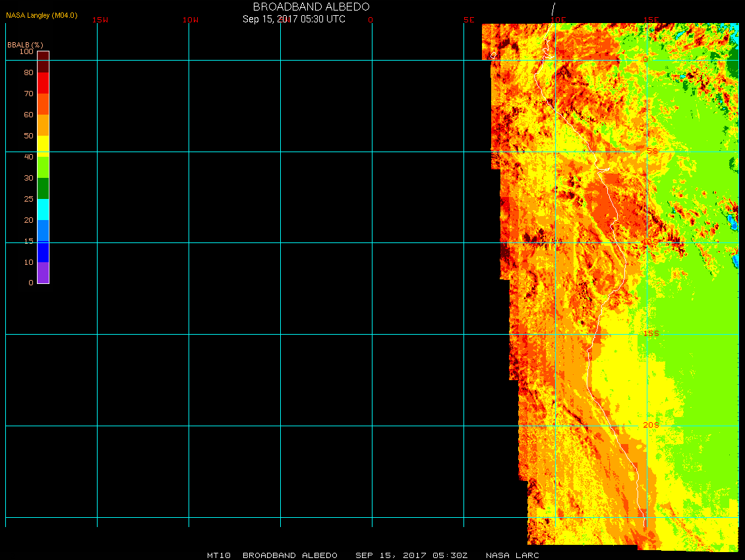Select the dark green 25–30 legend swatch
This screenshot has width=745, height=560.
pos(43,188)
